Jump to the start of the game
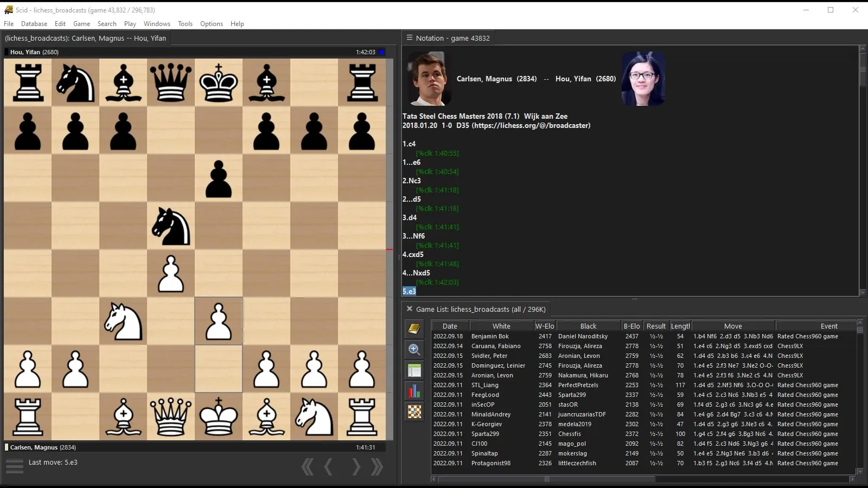Screen dimensions: 868x488 pyautogui.click(x=308, y=467)
